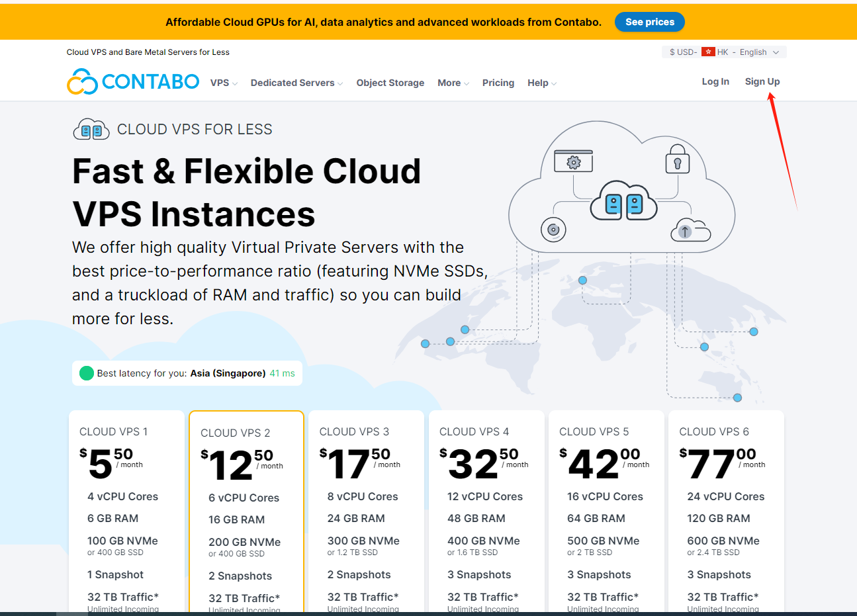Open the VPS dropdown menu
Image resolution: width=857 pixels, height=616 pixels.
click(x=224, y=83)
